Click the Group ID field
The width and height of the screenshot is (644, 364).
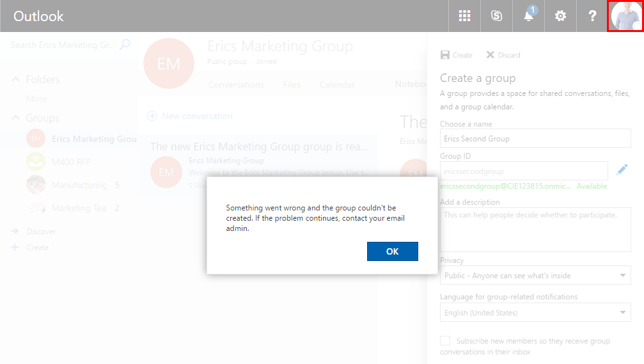click(524, 171)
